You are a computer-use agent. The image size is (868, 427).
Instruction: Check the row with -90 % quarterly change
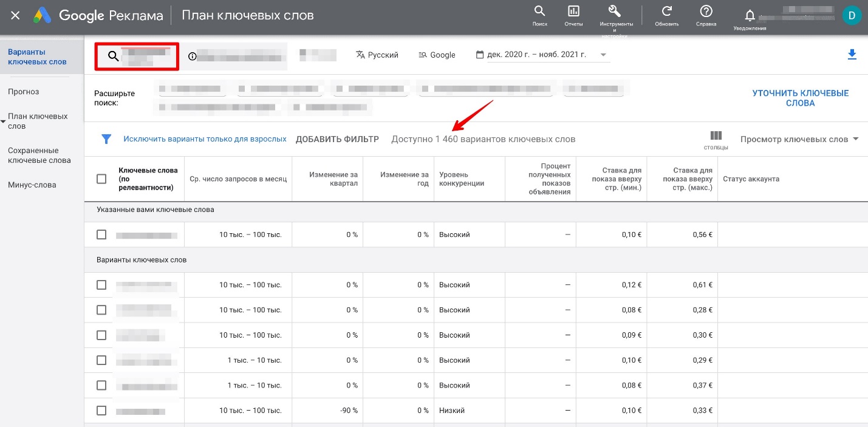click(101, 411)
